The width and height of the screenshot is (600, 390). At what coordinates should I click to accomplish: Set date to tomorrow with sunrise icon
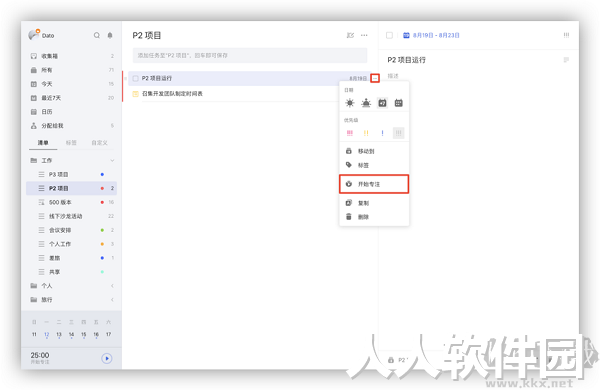[x=366, y=103]
